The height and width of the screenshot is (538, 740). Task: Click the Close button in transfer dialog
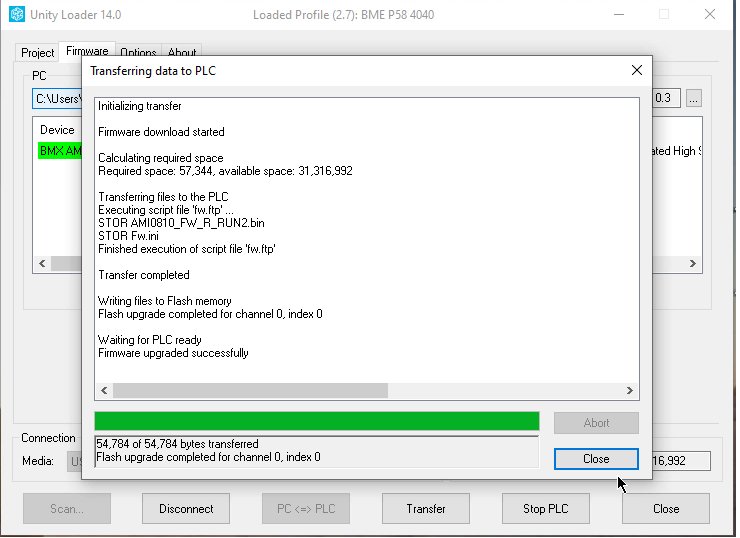coord(596,459)
